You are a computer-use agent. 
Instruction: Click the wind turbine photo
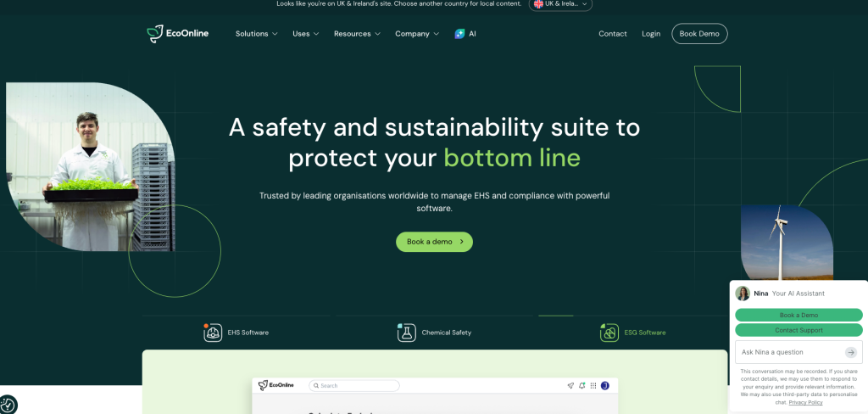coord(787,243)
